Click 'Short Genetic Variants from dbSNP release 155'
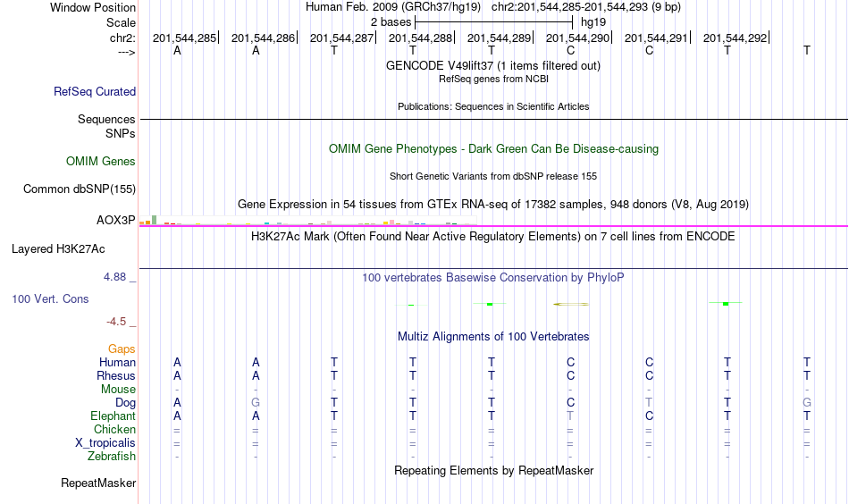The image size is (849, 504). pos(493,176)
